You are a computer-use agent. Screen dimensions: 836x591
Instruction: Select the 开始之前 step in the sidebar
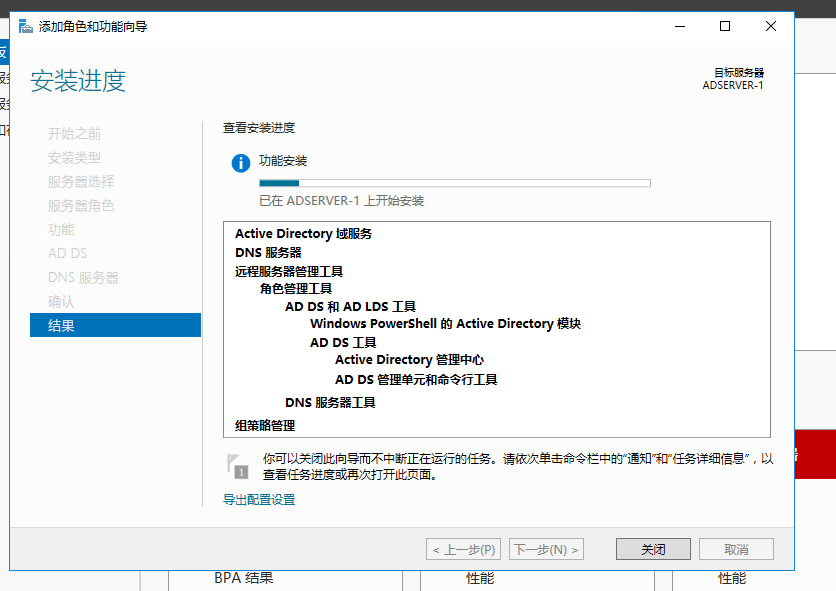75,133
